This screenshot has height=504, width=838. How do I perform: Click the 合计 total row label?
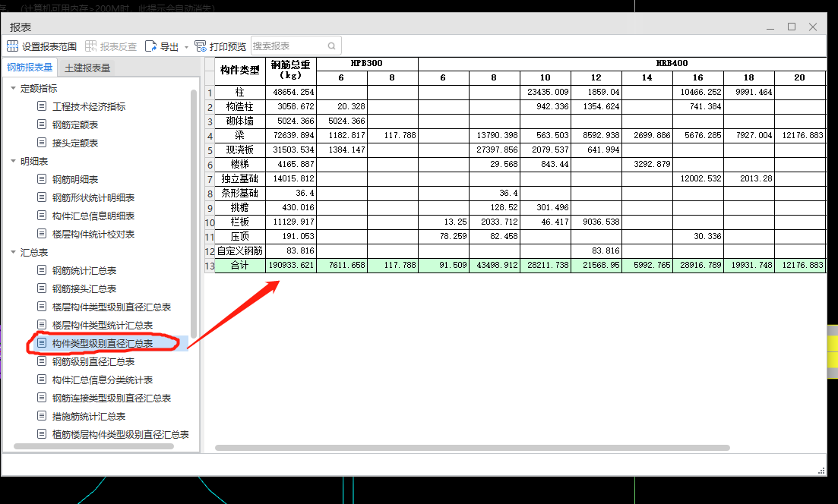(240, 265)
